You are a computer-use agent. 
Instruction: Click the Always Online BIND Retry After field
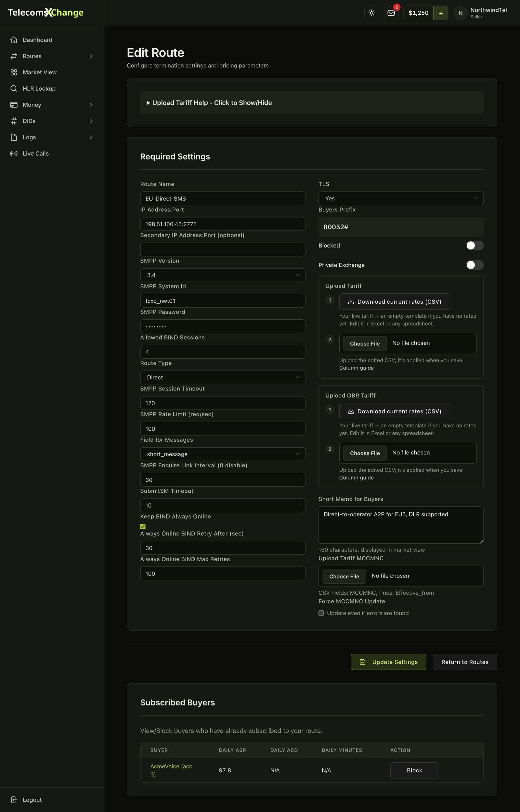[x=223, y=548]
